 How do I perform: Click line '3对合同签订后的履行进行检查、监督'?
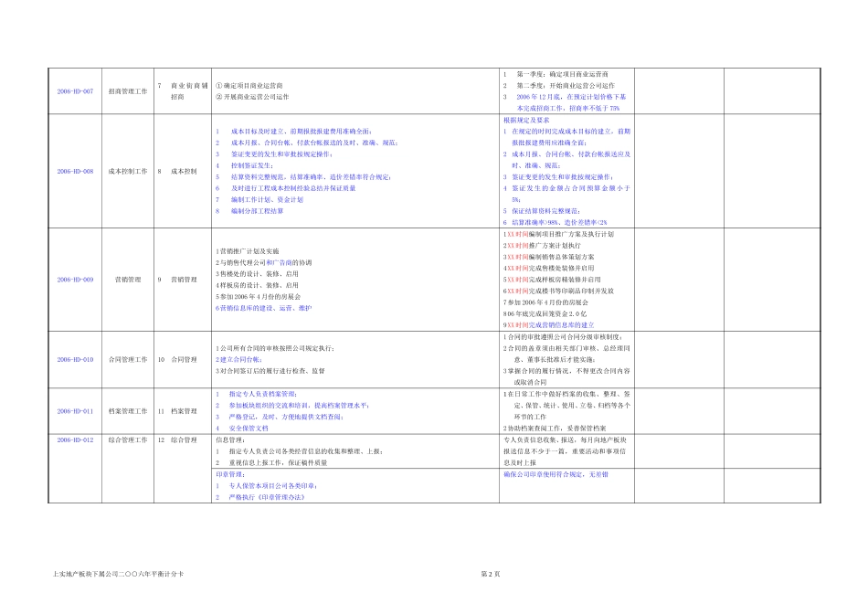click(270, 371)
